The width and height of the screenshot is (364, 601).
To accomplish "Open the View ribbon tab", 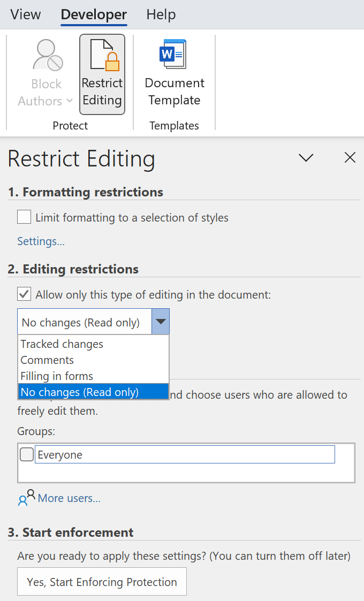I will pos(25,14).
